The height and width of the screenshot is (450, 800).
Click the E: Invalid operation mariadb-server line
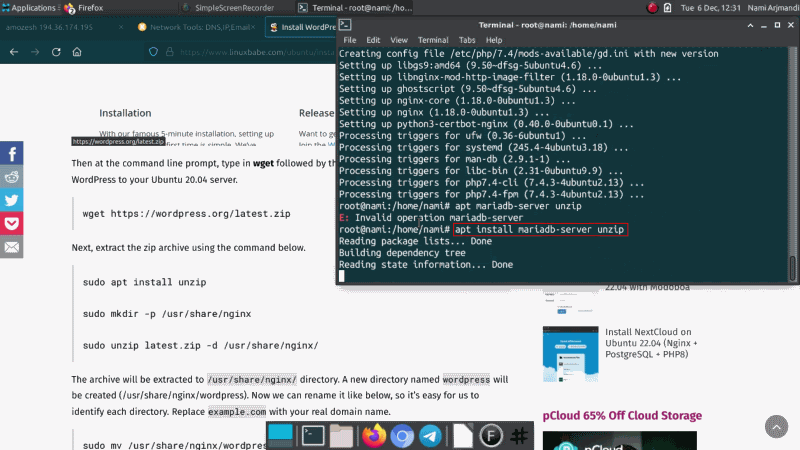pos(431,218)
